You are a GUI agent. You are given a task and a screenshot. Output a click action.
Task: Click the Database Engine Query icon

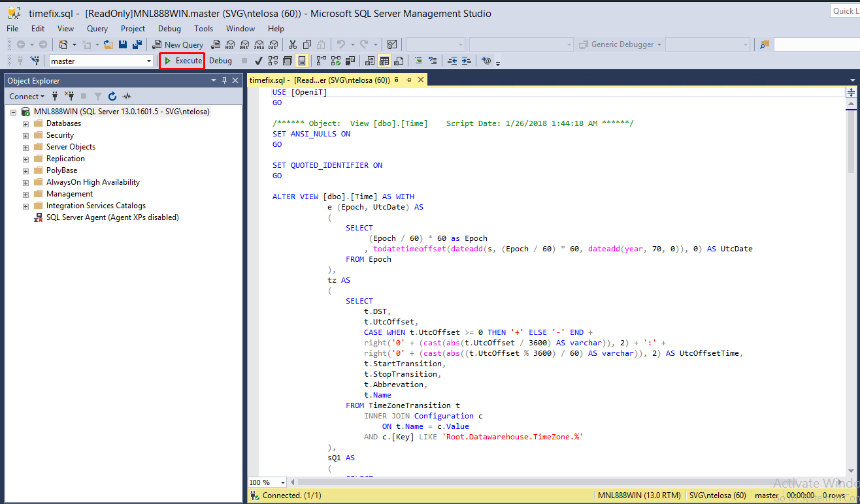pos(215,44)
